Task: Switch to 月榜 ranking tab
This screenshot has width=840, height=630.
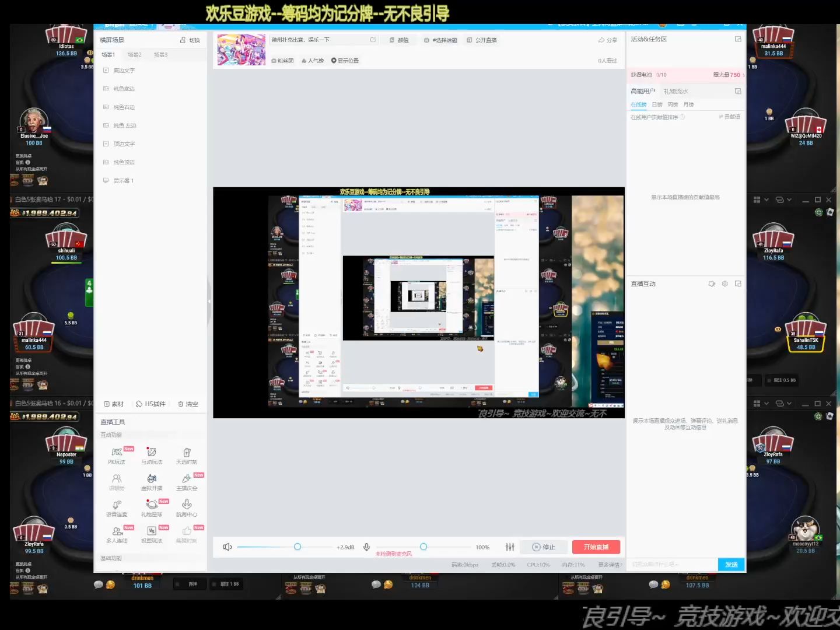Action: [x=688, y=104]
